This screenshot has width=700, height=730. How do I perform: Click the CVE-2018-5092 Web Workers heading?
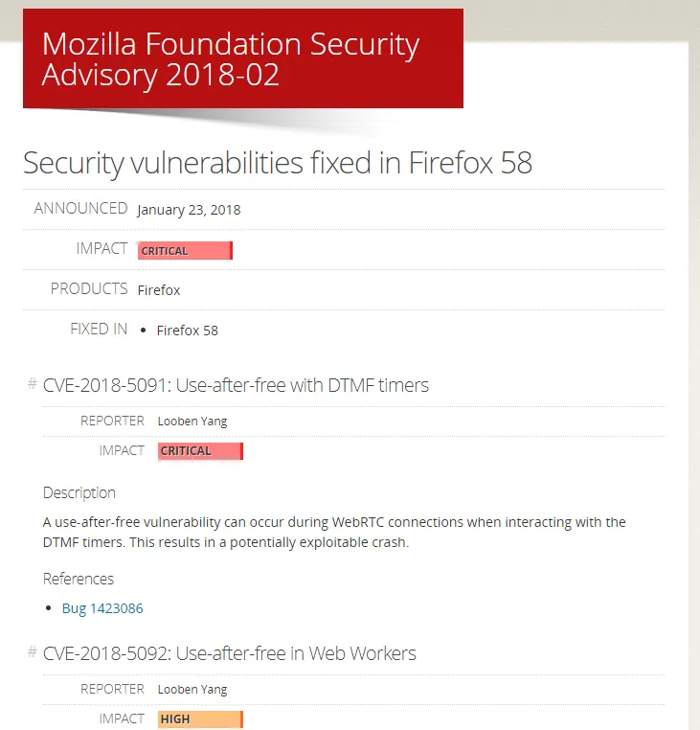pyautogui.click(x=229, y=653)
